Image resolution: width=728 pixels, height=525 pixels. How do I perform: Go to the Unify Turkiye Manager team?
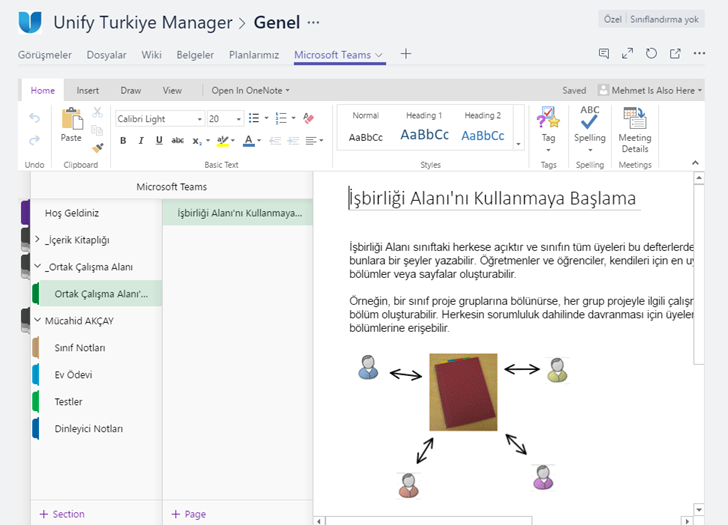coord(143,23)
